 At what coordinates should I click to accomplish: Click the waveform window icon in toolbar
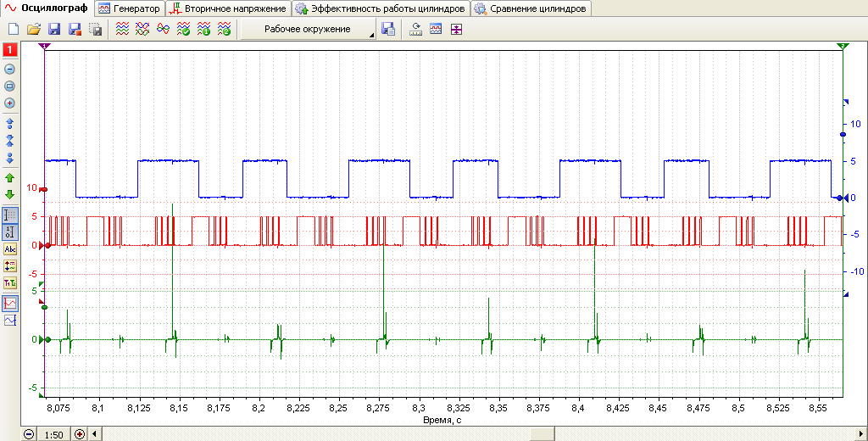436,30
